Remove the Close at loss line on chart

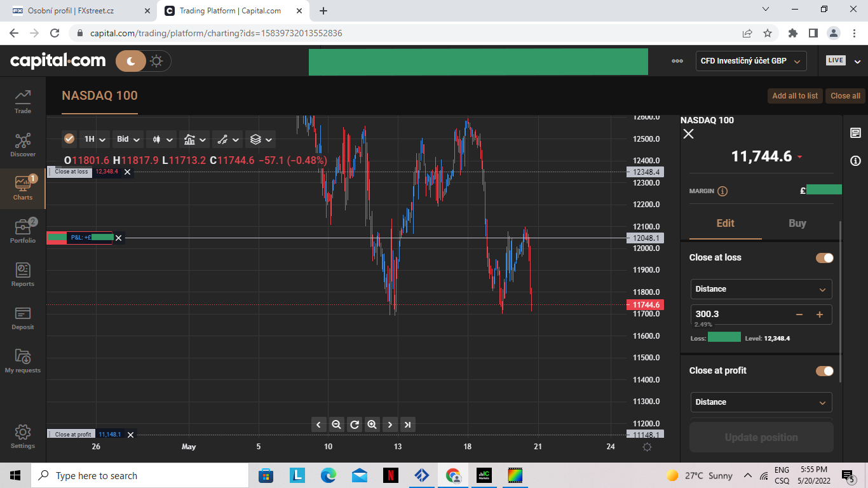tap(127, 172)
